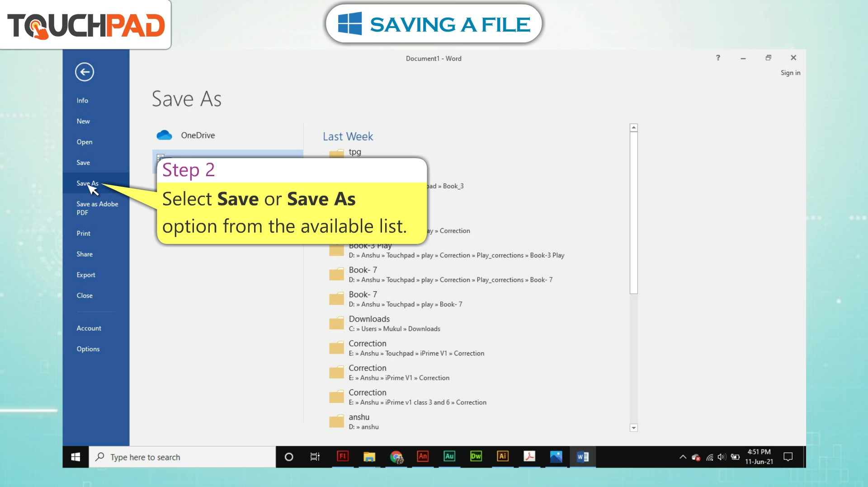The image size is (868, 487).
Task: Select Export in the sidebar
Action: (86, 275)
